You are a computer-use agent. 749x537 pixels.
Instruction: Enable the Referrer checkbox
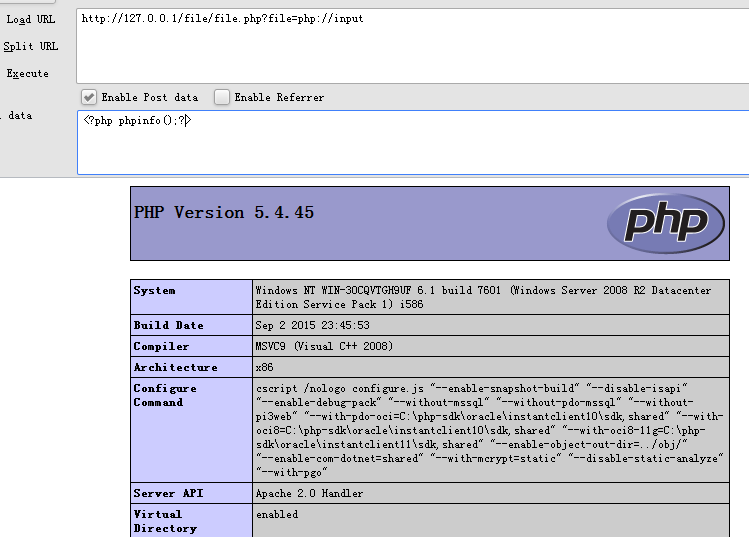pos(222,97)
